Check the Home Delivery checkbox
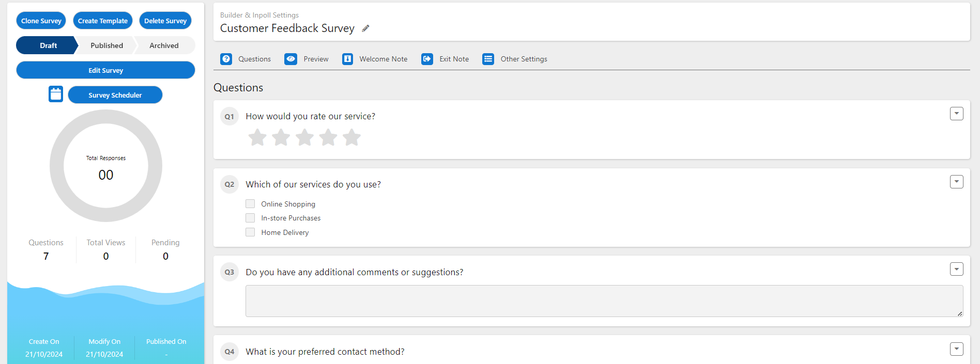Viewport: 980px width, 364px height. 250,232
